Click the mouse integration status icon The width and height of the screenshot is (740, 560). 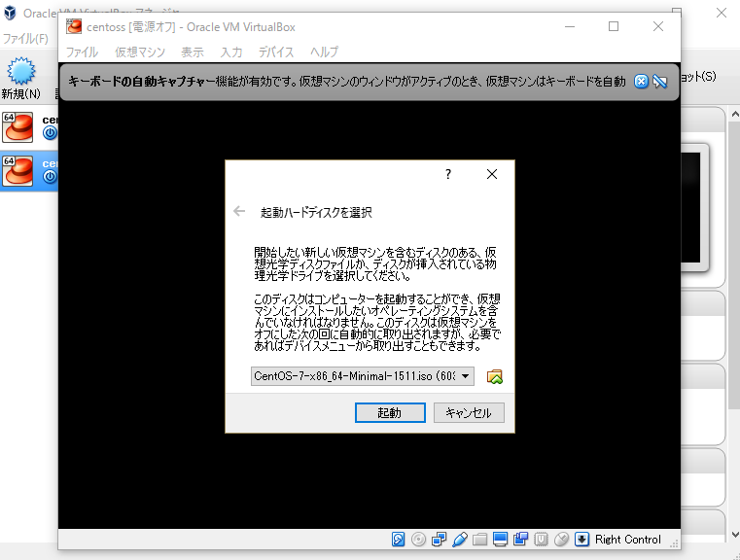tap(561, 539)
